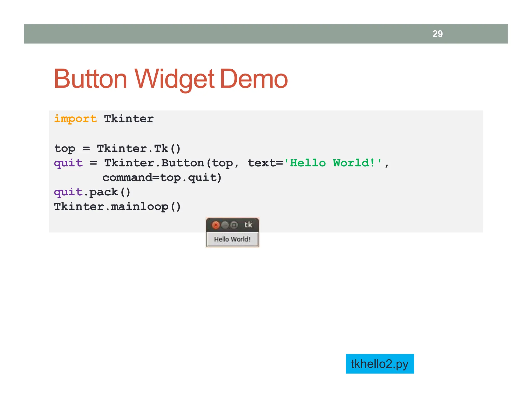The image size is (532, 411).
Task: Click the quit.pack() code line
Action: (92, 192)
